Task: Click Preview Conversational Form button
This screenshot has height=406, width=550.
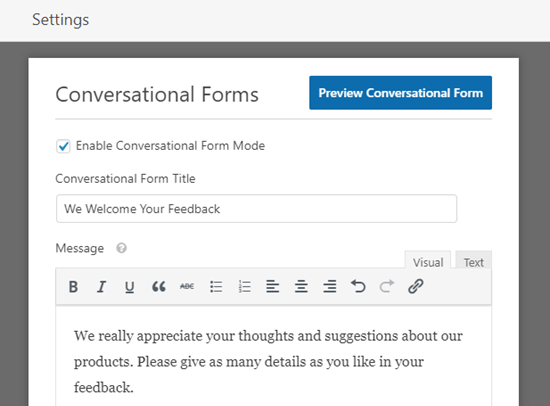Action: pos(400,93)
